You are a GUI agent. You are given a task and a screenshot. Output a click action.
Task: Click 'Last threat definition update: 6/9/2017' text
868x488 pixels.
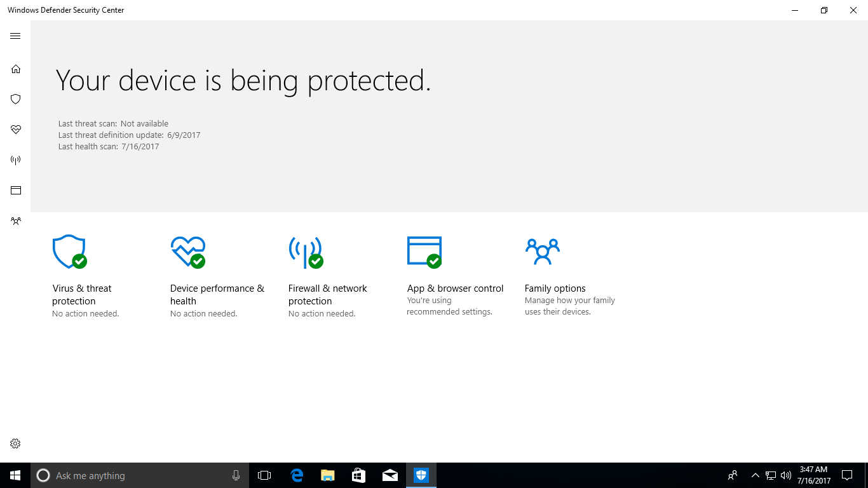tap(129, 135)
